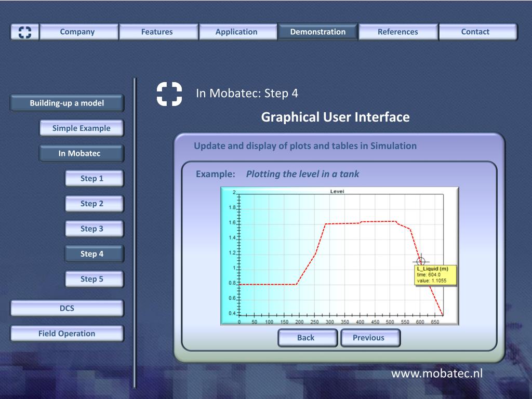This screenshot has width=532, height=399.
Task: Click the x-axis label 300
Action: [330, 322]
